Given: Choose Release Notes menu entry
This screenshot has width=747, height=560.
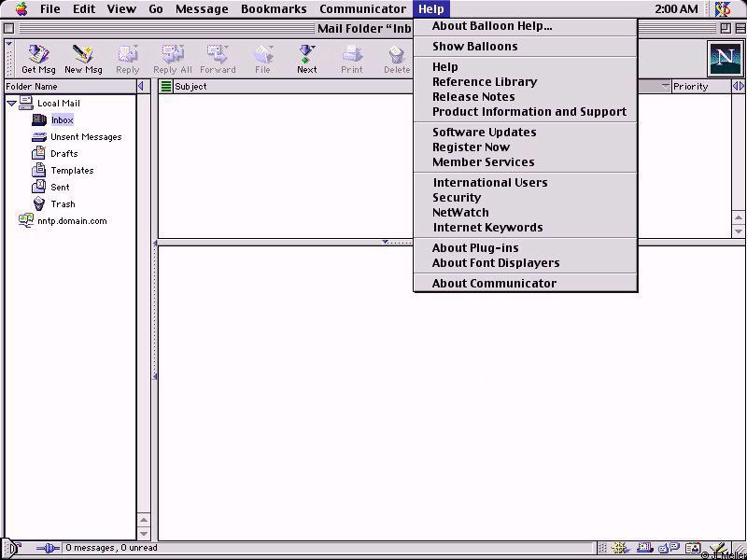Looking at the screenshot, I should [526, 97].
